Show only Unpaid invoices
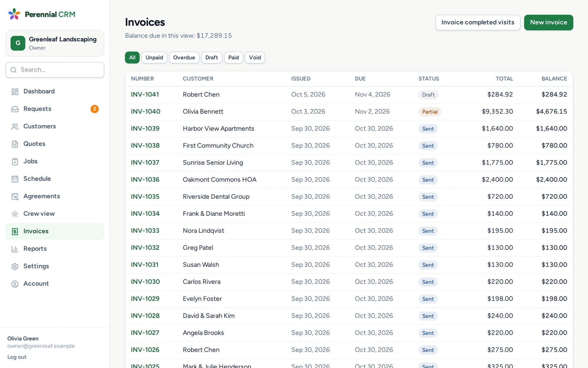The height and width of the screenshot is (368, 588). 154,57
